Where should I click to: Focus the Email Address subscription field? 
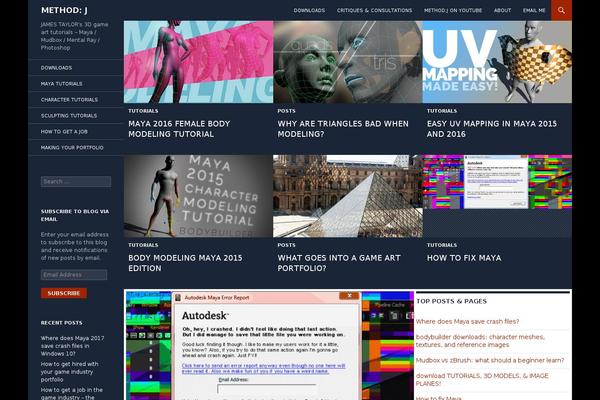pos(74,274)
